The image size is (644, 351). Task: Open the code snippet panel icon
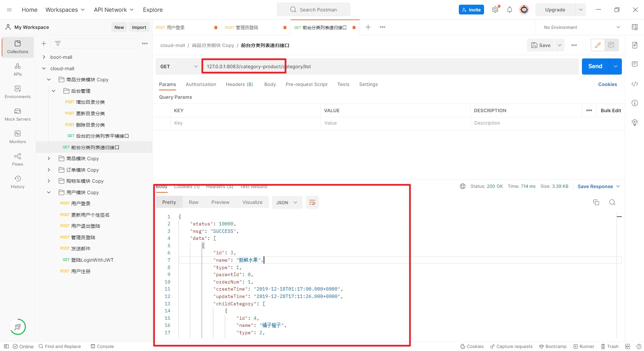(x=635, y=84)
